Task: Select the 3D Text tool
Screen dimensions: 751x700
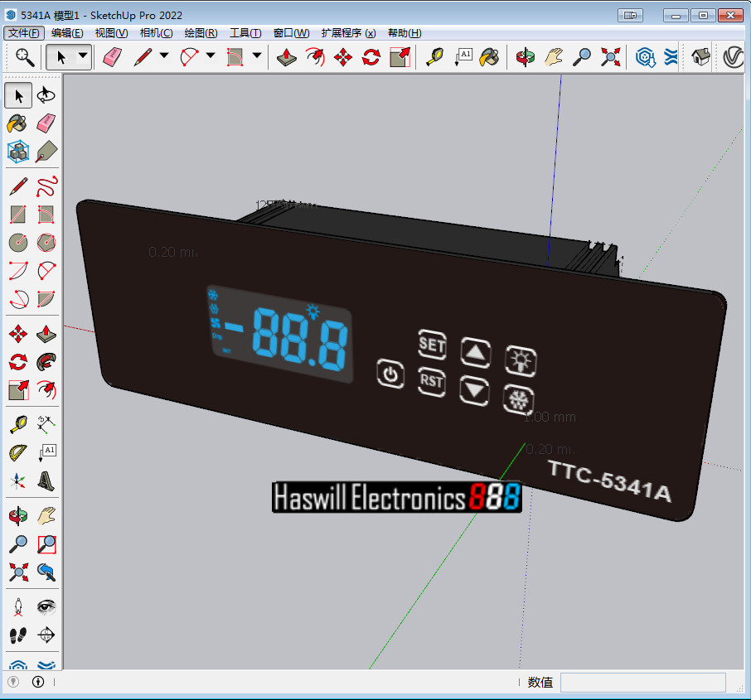Action: click(46, 481)
